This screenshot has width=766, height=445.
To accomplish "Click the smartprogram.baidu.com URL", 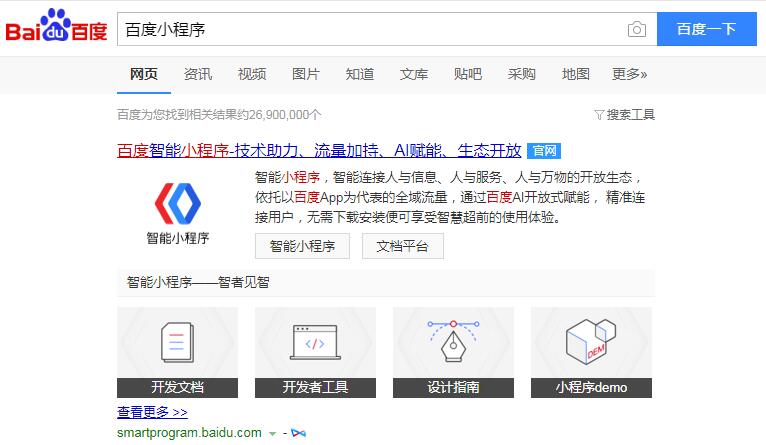I will 190,433.
